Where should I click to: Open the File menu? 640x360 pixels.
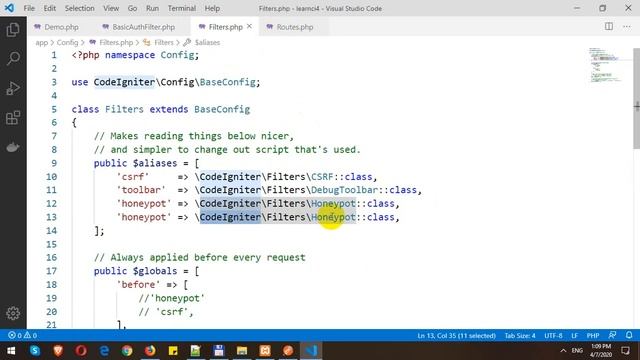(29, 8)
